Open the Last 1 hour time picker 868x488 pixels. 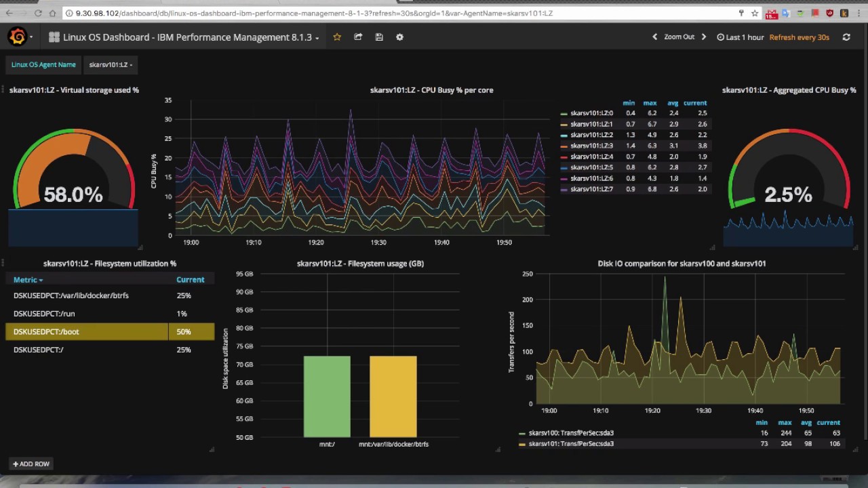click(x=741, y=37)
